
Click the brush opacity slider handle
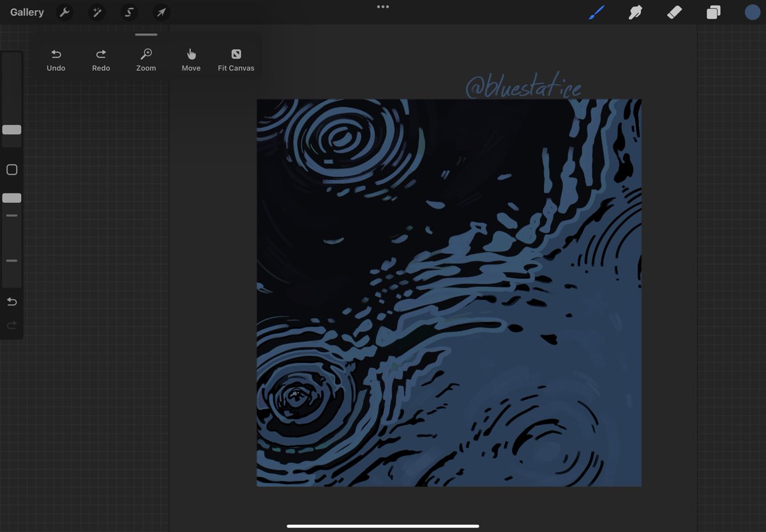[11, 198]
